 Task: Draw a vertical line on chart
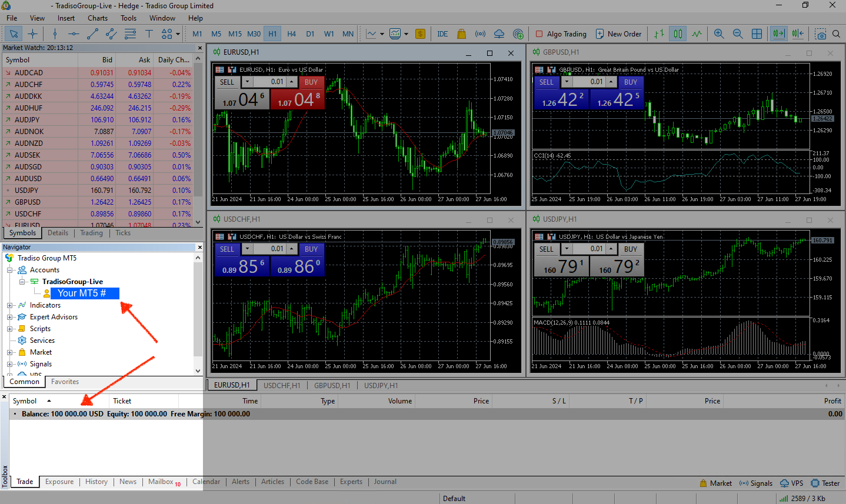[x=55, y=34]
